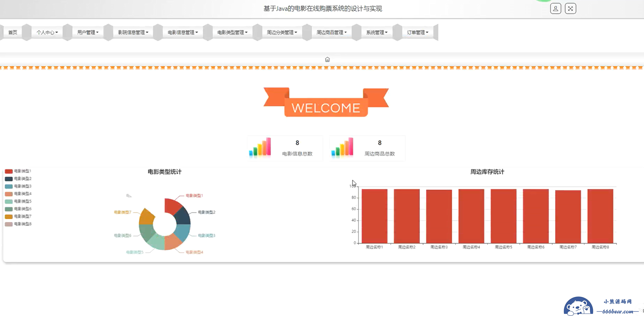Image resolution: width=644 pixels, height=316 pixels.
Task: Expand the 个人中心 dropdown menu
Action: (x=47, y=32)
